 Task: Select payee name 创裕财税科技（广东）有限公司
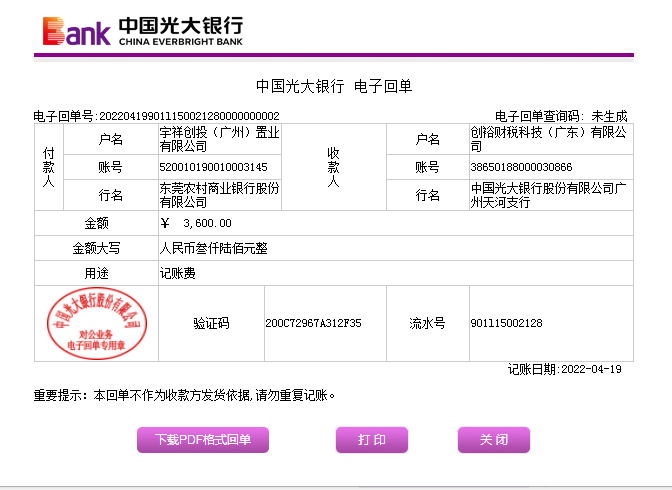point(549,139)
